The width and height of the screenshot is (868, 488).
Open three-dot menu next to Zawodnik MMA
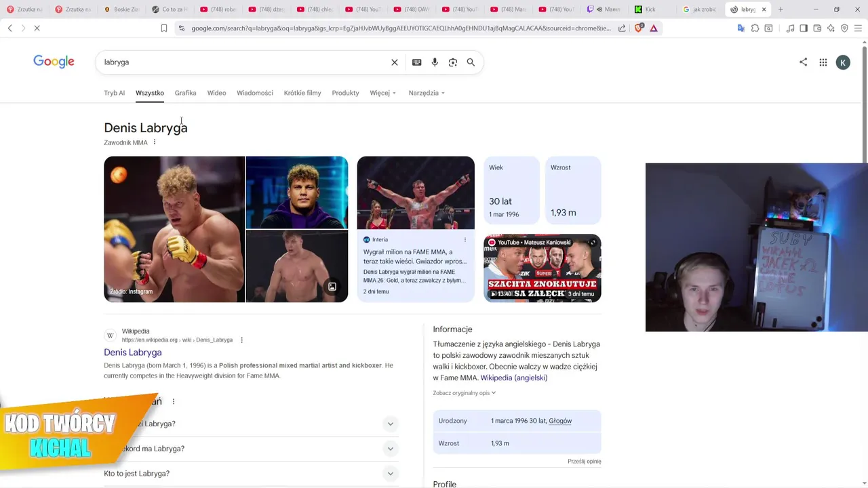pyautogui.click(x=155, y=142)
